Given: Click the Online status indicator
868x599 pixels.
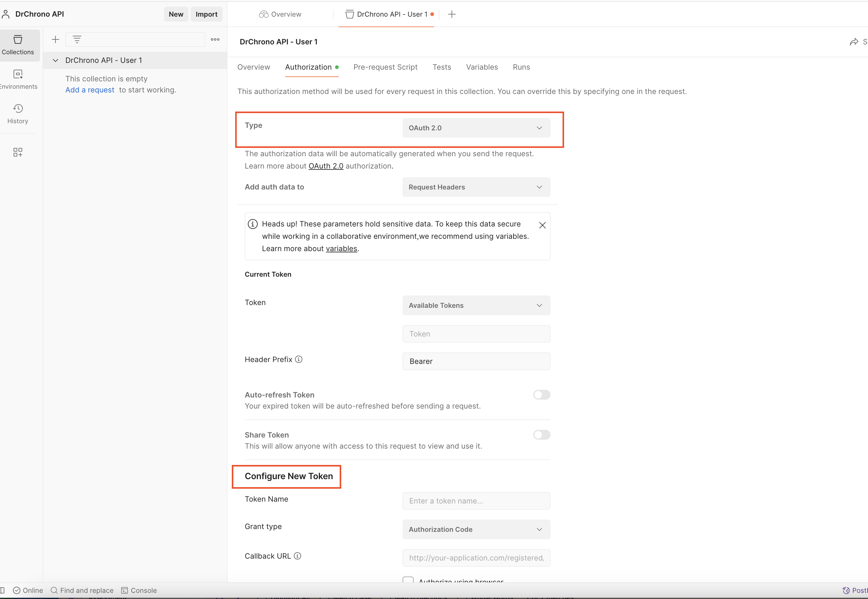Looking at the screenshot, I should [x=28, y=590].
